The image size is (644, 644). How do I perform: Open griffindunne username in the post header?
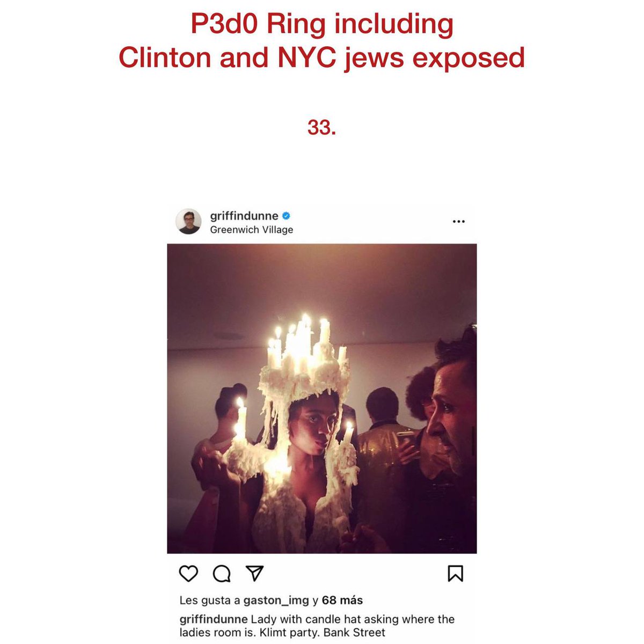point(244,216)
